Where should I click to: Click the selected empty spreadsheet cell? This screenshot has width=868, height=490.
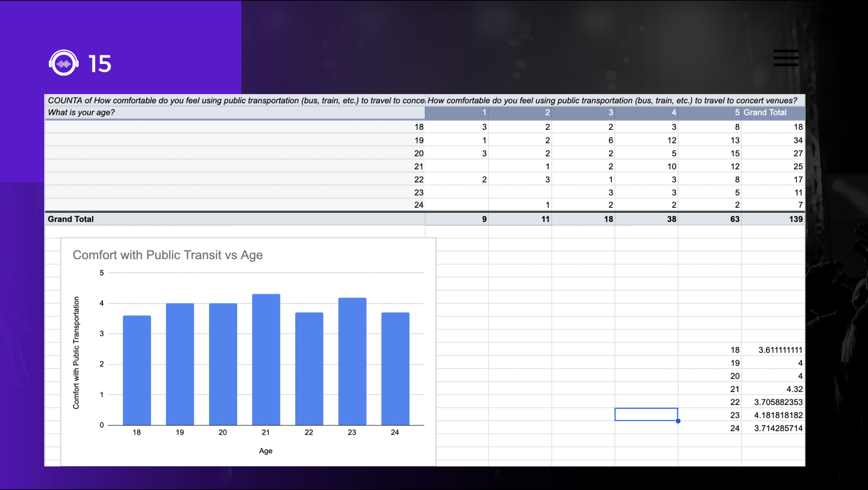coord(646,414)
